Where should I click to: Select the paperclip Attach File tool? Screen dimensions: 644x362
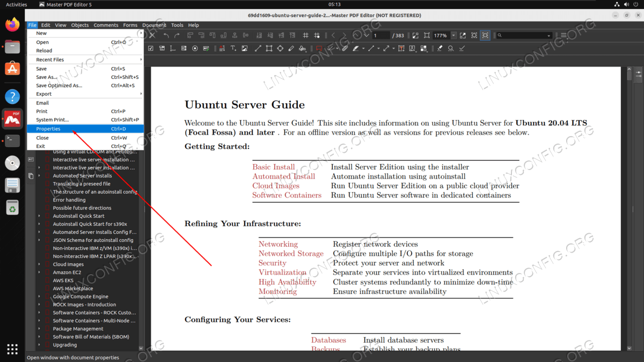click(x=345, y=48)
